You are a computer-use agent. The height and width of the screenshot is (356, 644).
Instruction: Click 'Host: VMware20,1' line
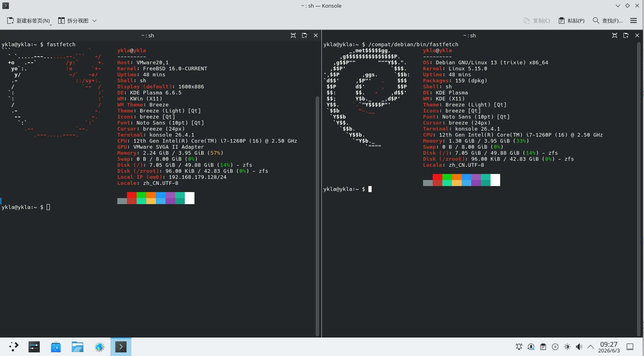(143, 63)
